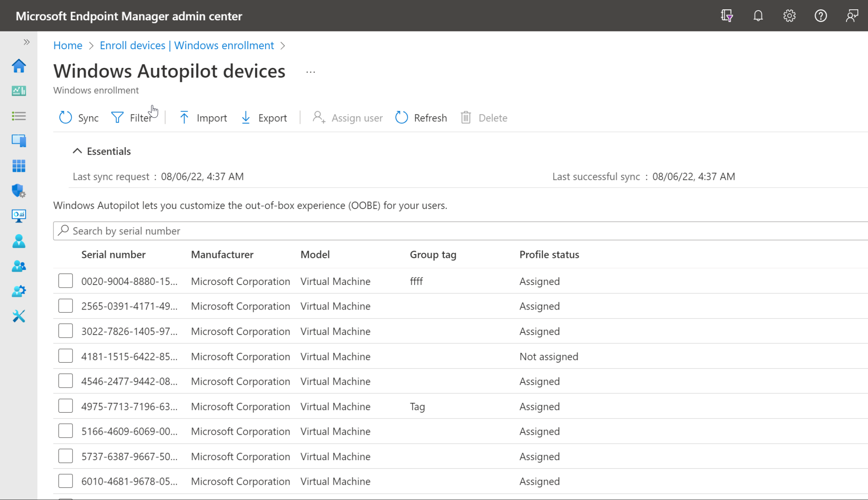Image resolution: width=868 pixels, height=500 pixels.
Task: Check the checkbox for serial 0020-9004-8880-15
Action: coord(65,280)
